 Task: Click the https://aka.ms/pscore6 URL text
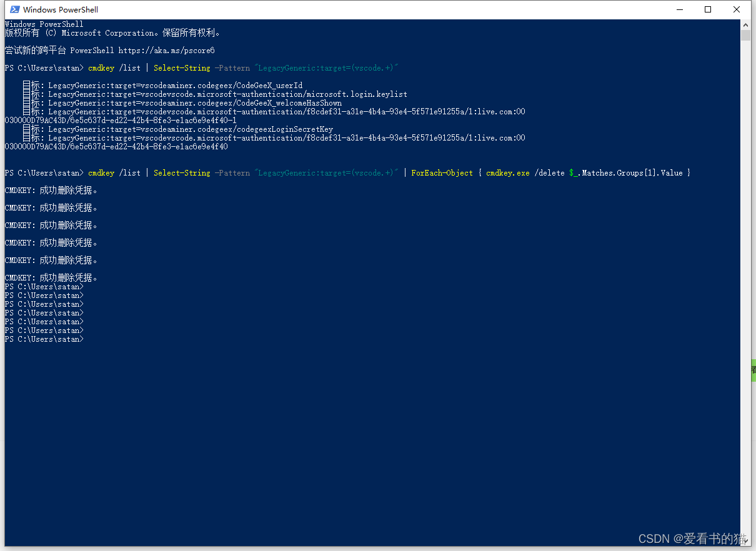pyautogui.click(x=166, y=50)
